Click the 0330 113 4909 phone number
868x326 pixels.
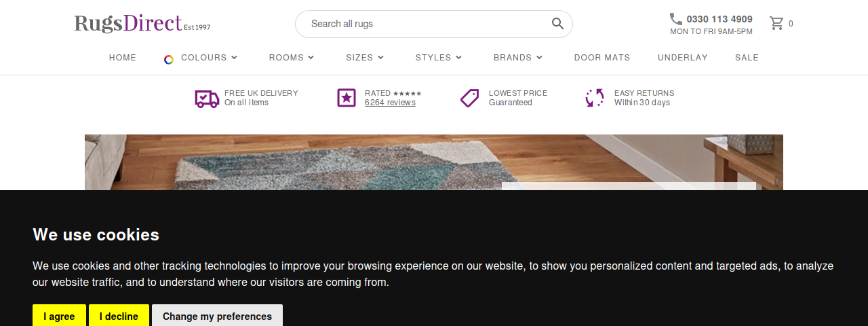coord(719,19)
